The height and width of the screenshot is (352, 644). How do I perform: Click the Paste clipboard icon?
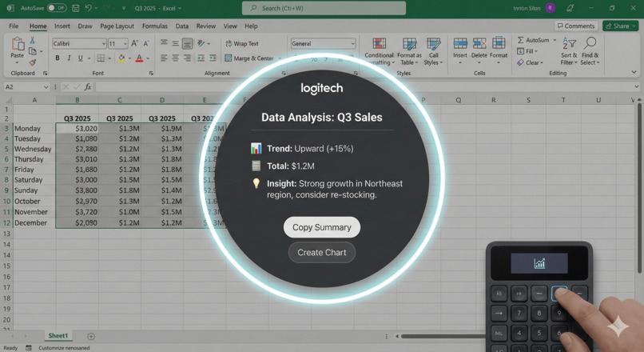point(18,45)
